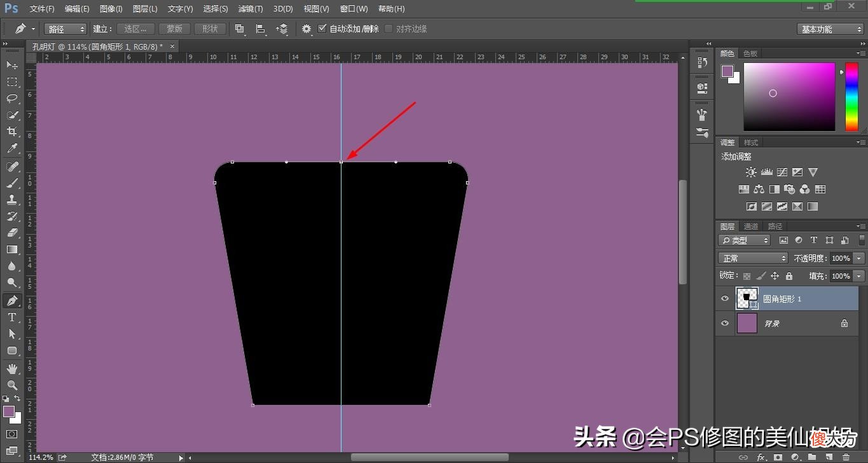Open the 路径 tool mode dropdown
This screenshot has height=463, width=868.
click(x=65, y=29)
